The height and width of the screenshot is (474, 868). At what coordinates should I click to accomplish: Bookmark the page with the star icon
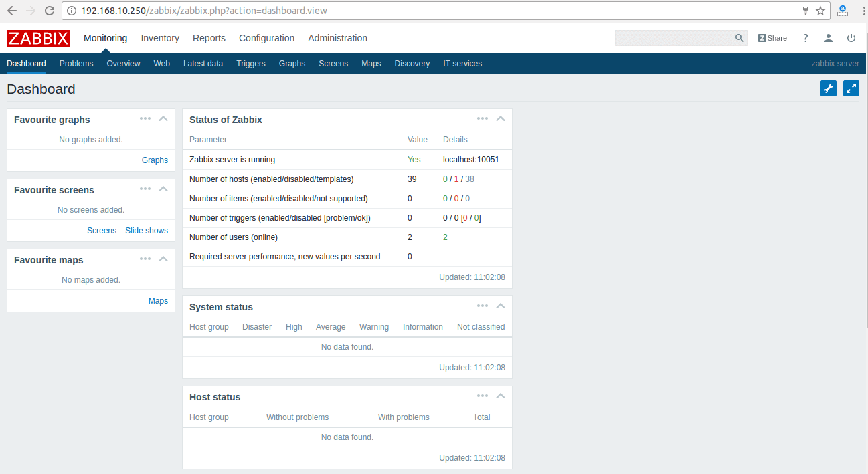[x=820, y=11]
